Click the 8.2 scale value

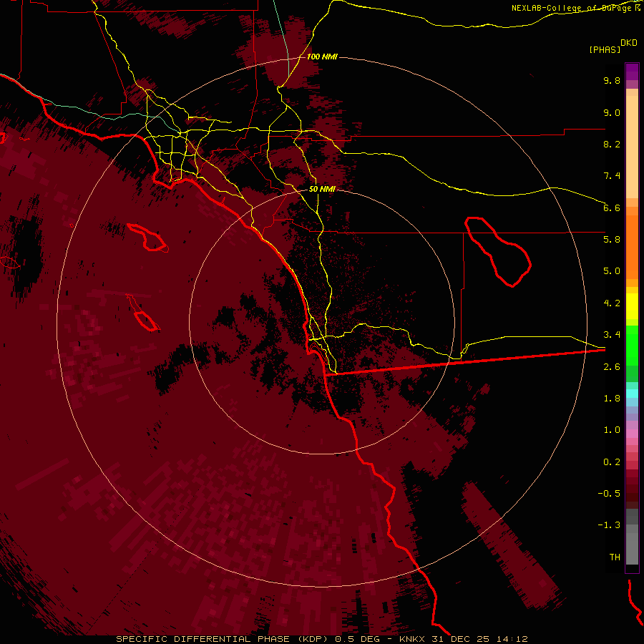[612, 144]
